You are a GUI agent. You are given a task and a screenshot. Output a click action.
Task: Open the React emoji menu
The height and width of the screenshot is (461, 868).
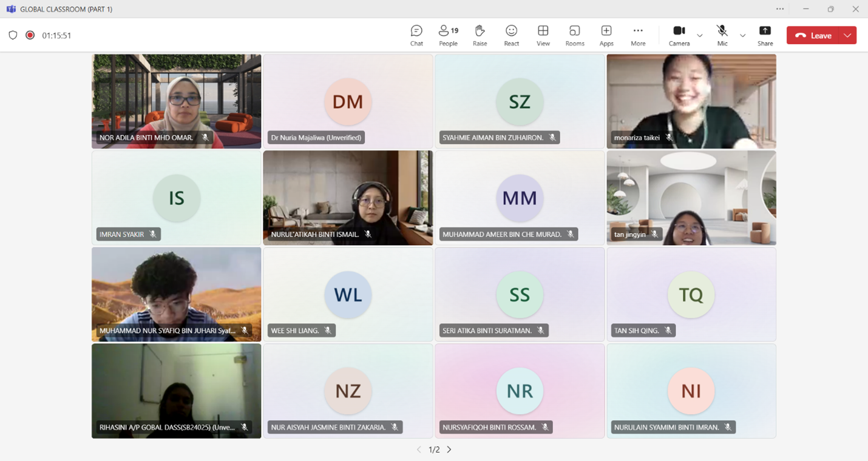511,35
